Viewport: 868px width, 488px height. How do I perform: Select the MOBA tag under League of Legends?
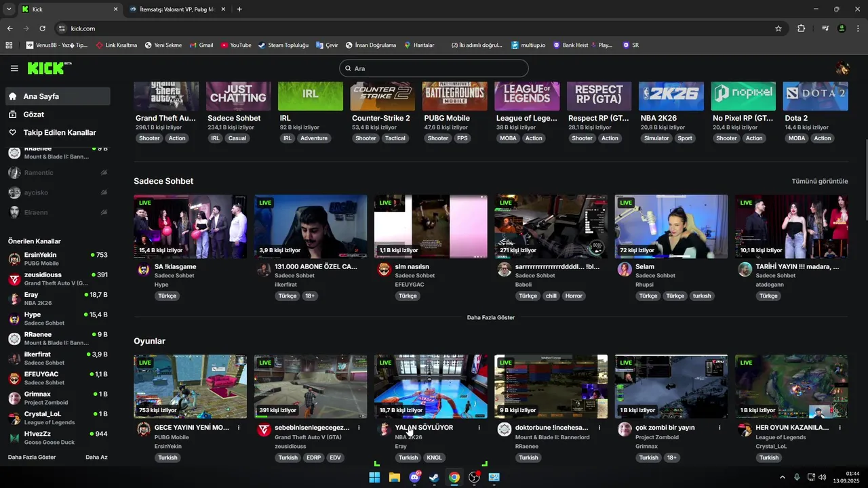(x=508, y=138)
